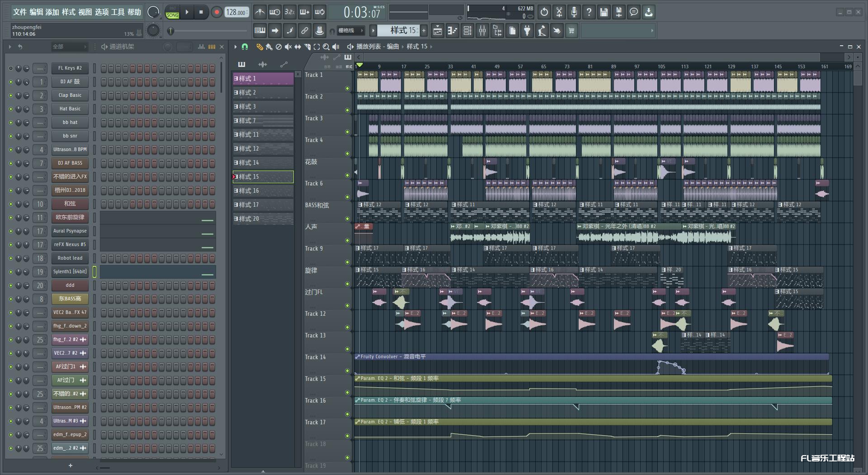This screenshot has width=868, height=475.
Task: Toggle the green magnet snap icon in playlist
Action: (245, 47)
